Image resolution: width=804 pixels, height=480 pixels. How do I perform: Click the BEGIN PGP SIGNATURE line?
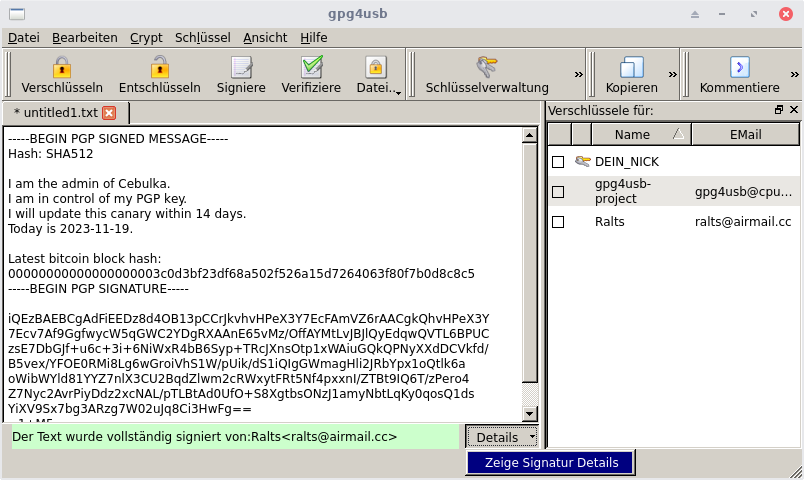[98, 289]
